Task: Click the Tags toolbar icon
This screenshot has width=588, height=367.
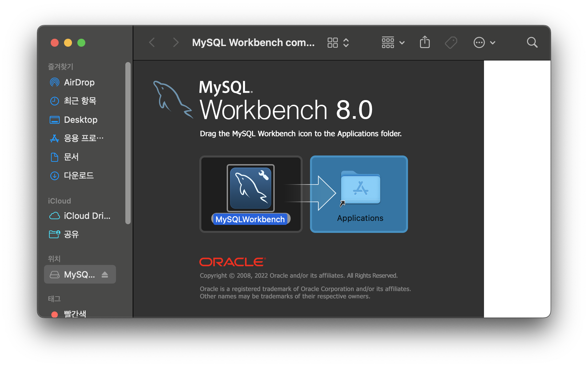Action: [x=451, y=42]
